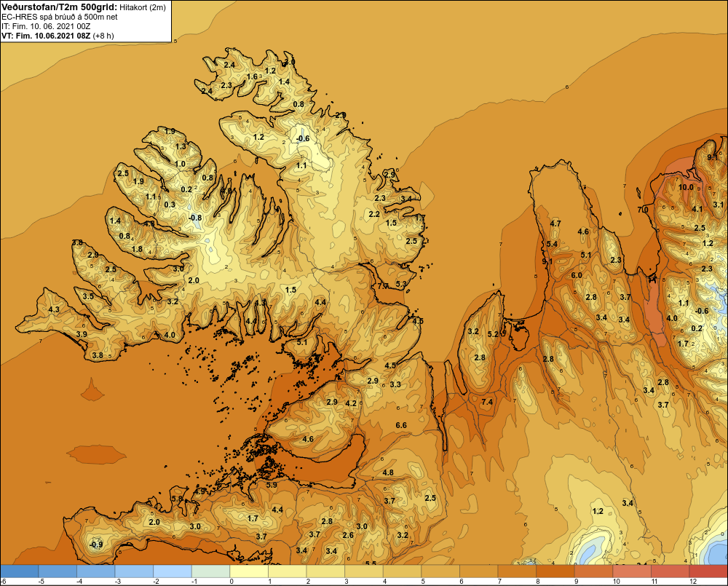Click the legend label '-4'

click(79, 582)
